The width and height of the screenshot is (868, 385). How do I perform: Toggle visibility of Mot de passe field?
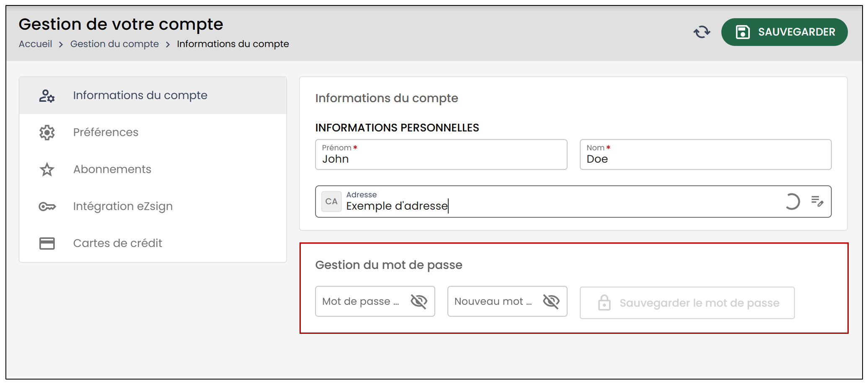tap(419, 301)
